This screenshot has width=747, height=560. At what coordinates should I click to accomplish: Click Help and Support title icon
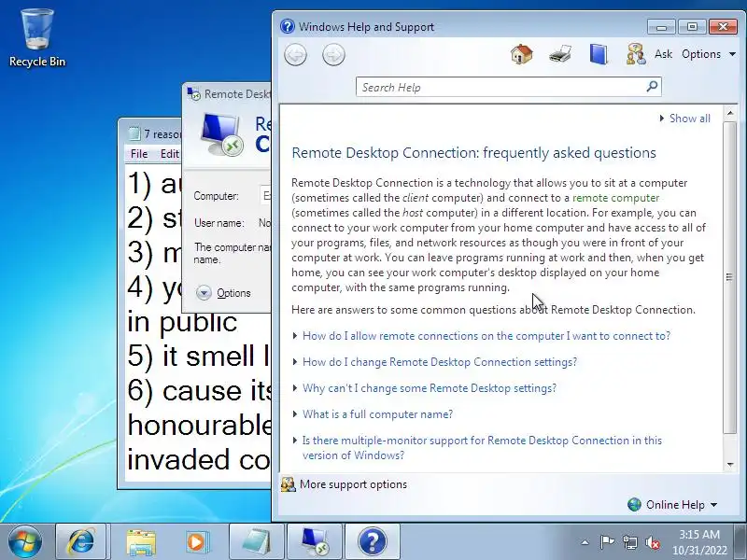[288, 26]
